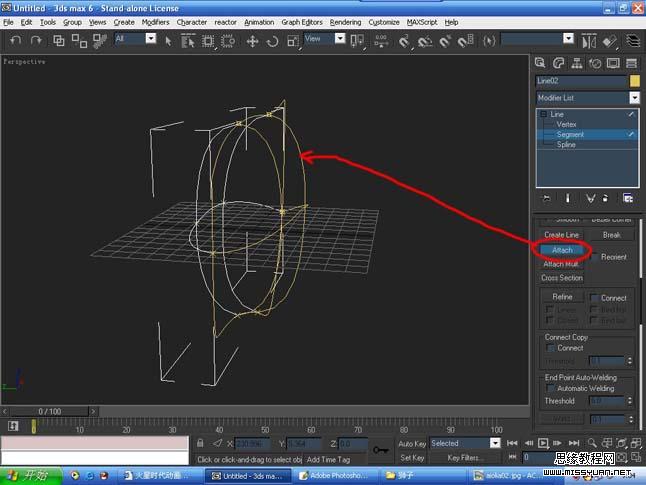Open the Material Editor icon

[609, 41]
